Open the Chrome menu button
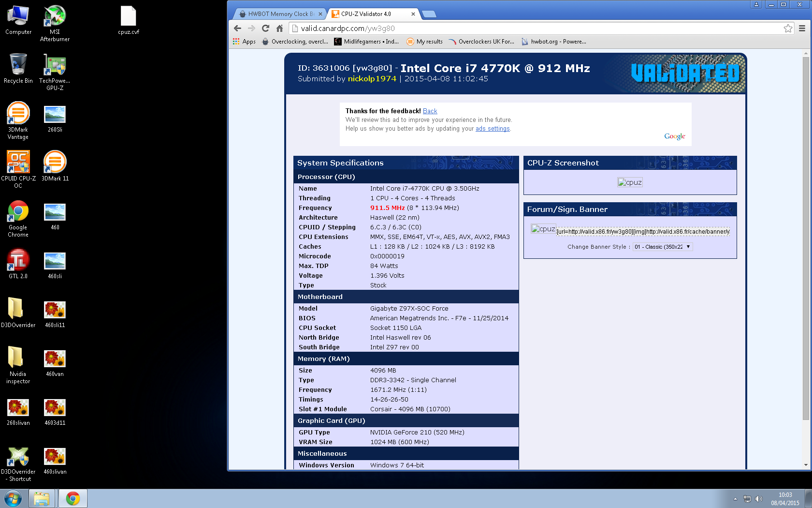812x508 pixels. [x=802, y=29]
